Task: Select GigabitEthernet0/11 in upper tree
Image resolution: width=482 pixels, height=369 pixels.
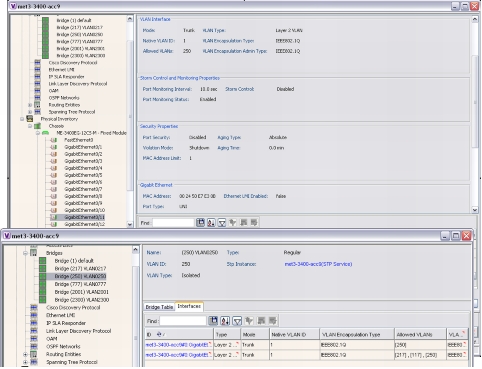Action: [x=85, y=217]
